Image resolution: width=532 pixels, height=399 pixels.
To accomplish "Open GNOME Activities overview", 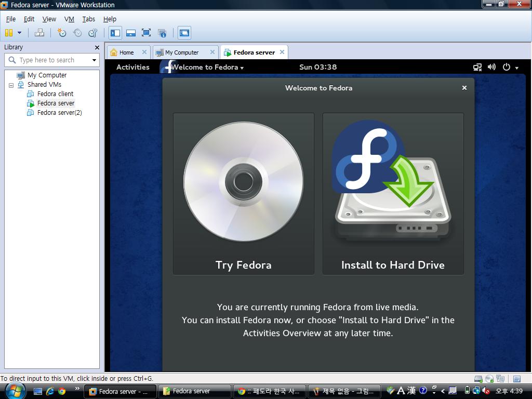I will [133, 67].
